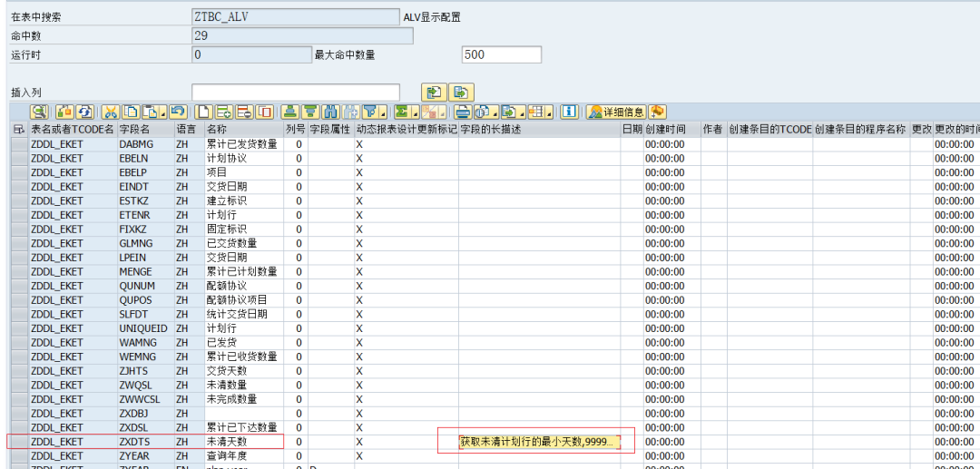Duplicate the selected row
The image size is (980, 469).
click(x=264, y=112)
